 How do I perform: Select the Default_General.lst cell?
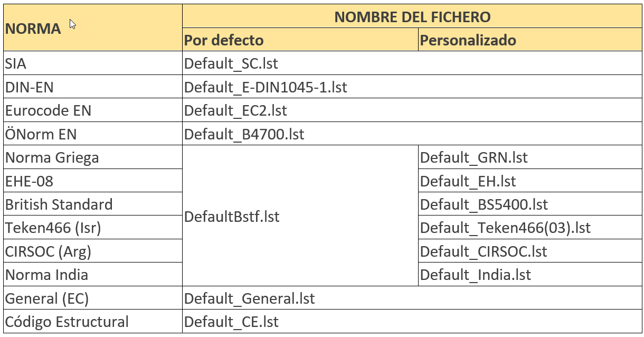point(249,298)
